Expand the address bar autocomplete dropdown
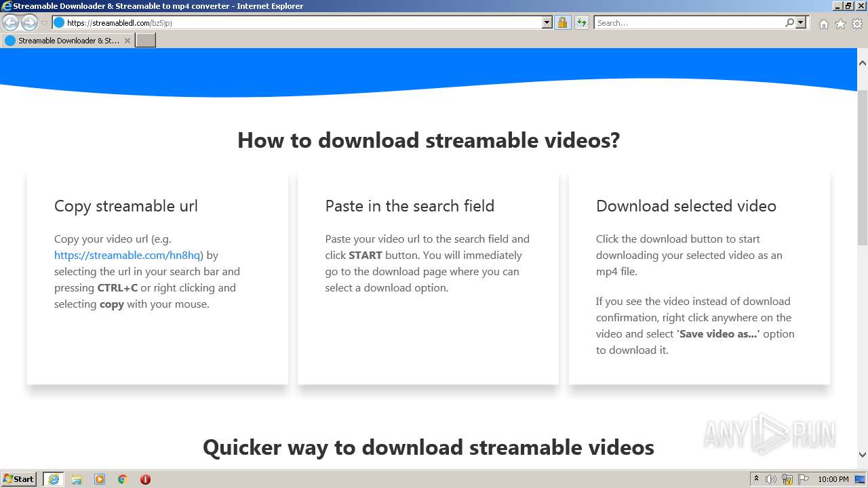868x488 pixels. [547, 22]
